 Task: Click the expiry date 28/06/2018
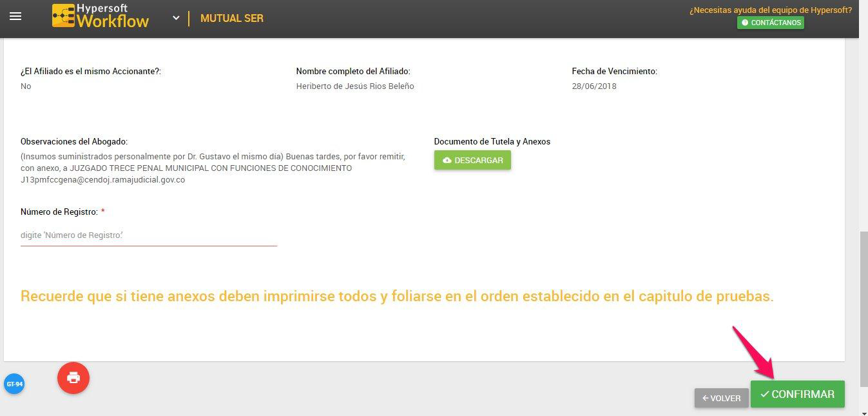click(x=594, y=86)
